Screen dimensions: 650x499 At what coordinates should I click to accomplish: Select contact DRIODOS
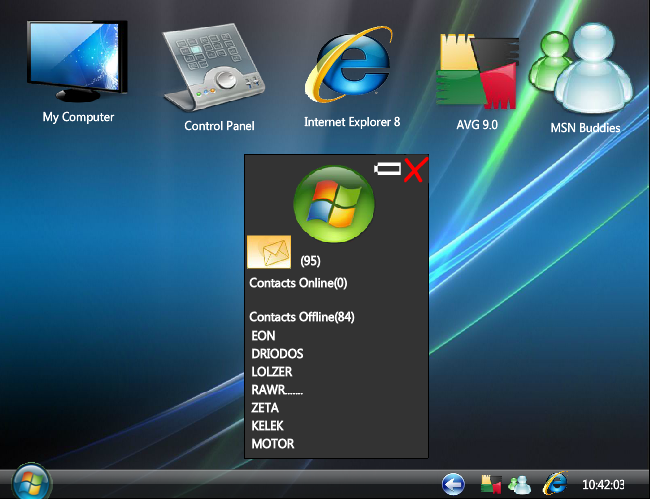277,354
